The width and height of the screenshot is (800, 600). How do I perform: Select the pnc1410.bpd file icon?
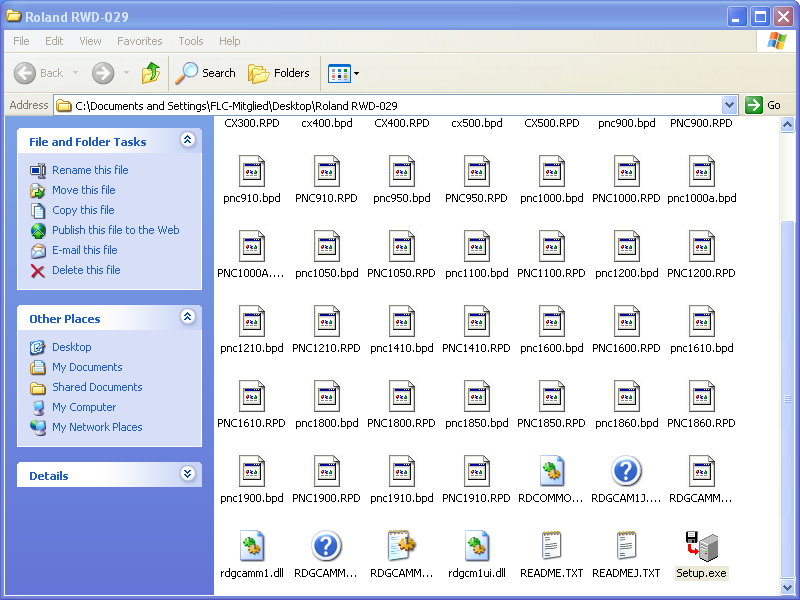click(402, 321)
